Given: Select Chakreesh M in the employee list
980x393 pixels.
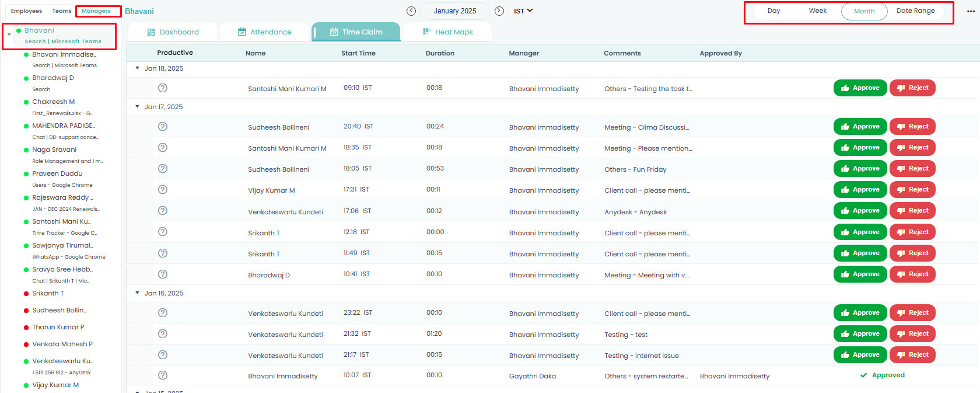Looking at the screenshot, I should coord(54,102).
